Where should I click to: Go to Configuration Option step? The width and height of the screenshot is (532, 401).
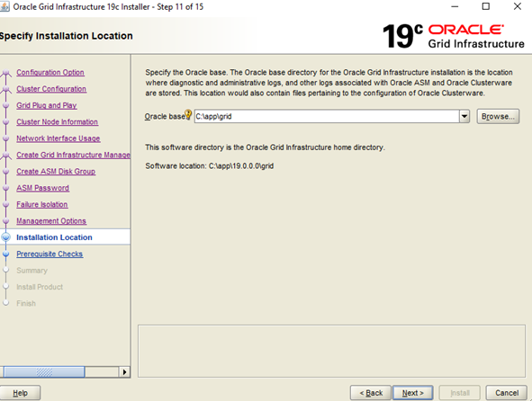50,73
